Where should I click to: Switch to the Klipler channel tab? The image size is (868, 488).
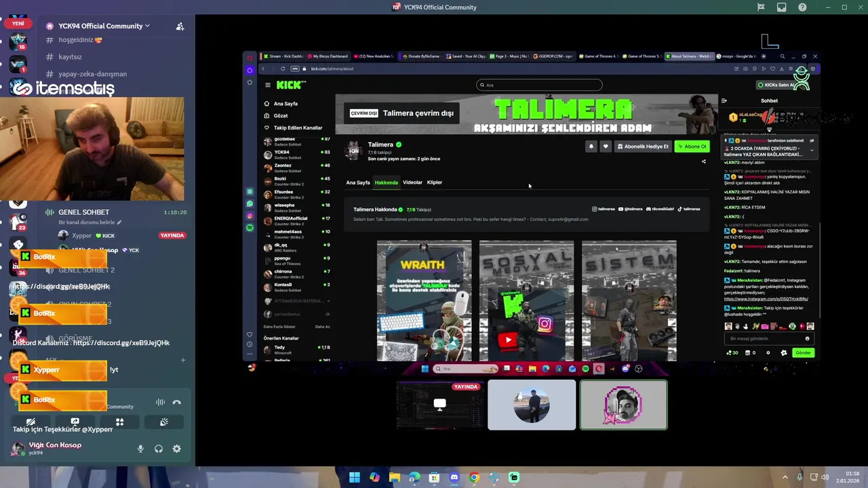434,182
